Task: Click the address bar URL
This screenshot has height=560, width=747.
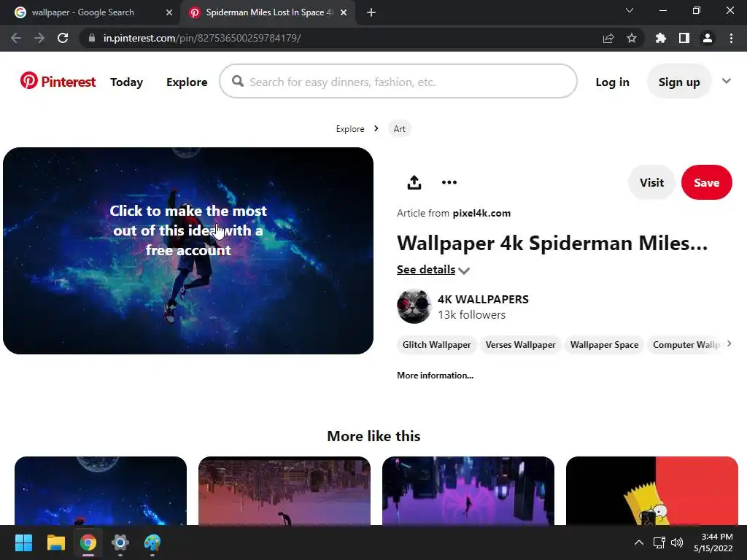Action: coord(202,38)
